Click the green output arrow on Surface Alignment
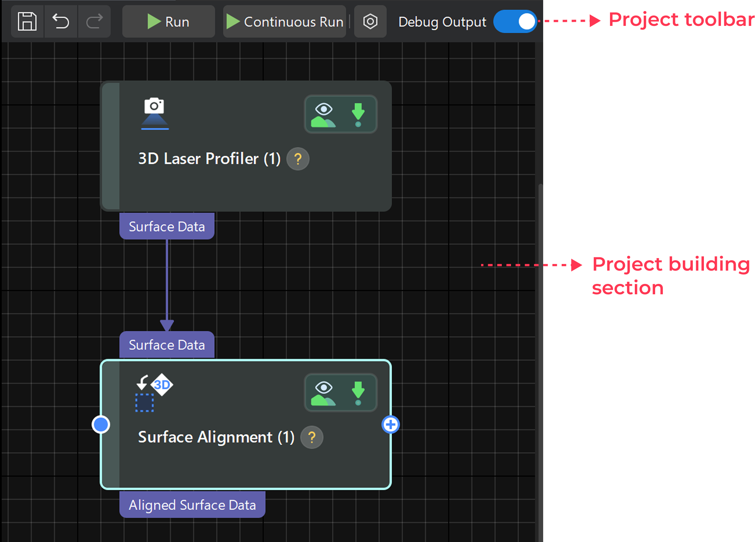This screenshot has width=756, height=542. 357,390
